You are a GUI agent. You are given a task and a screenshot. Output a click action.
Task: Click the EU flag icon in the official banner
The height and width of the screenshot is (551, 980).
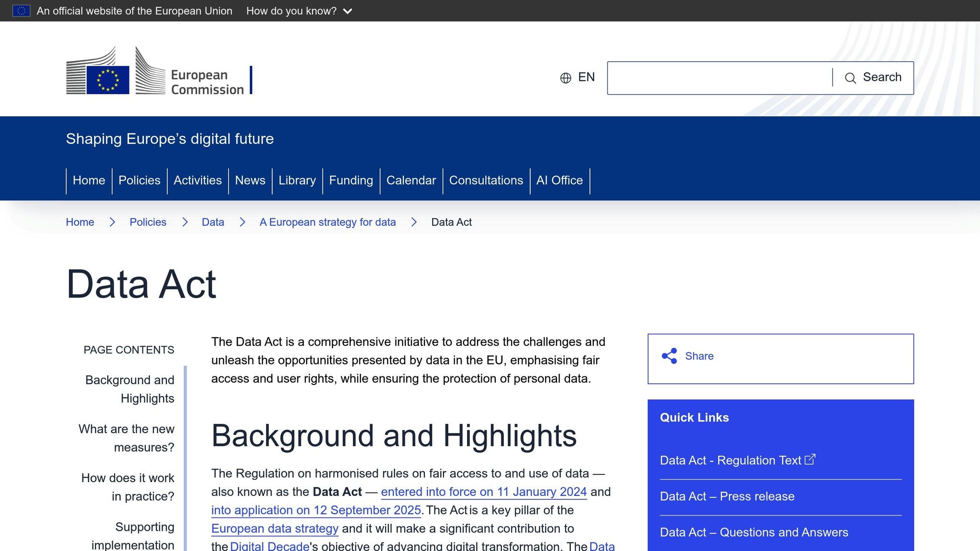click(x=22, y=10)
